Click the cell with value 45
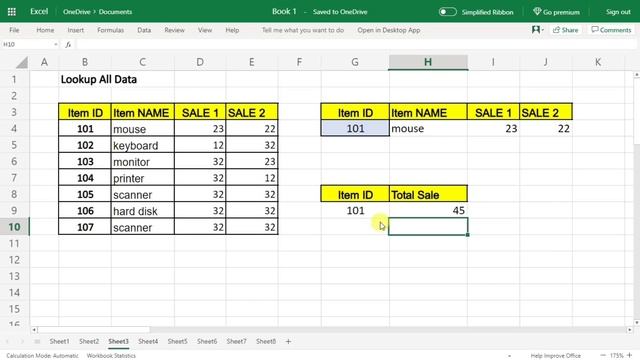The image size is (640, 360). 428,210
